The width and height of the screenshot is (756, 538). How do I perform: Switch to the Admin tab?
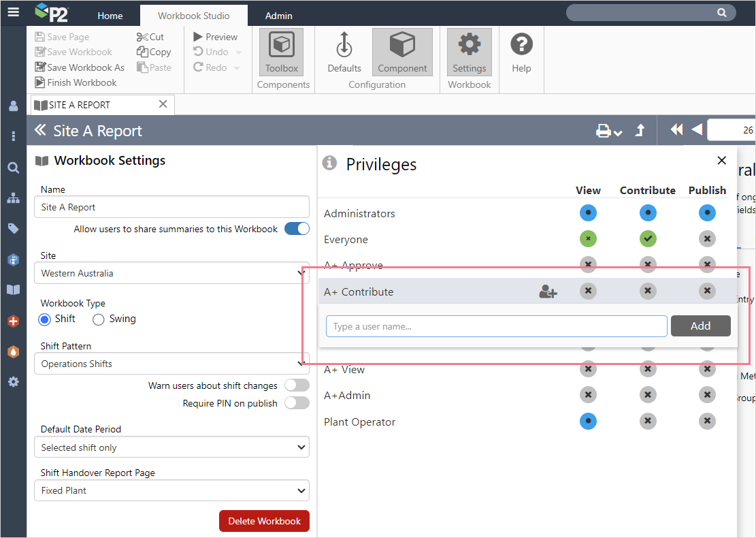point(279,16)
